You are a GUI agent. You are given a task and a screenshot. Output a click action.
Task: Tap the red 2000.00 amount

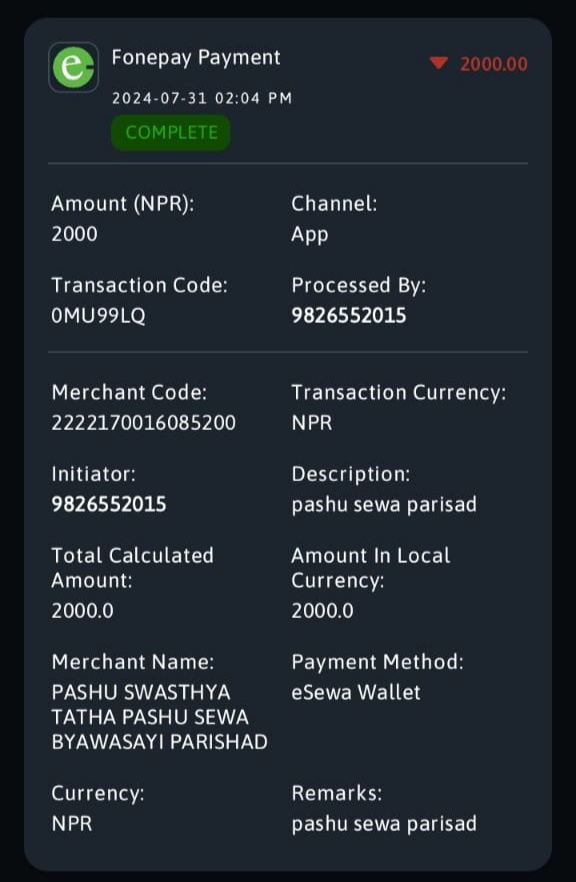tap(494, 64)
